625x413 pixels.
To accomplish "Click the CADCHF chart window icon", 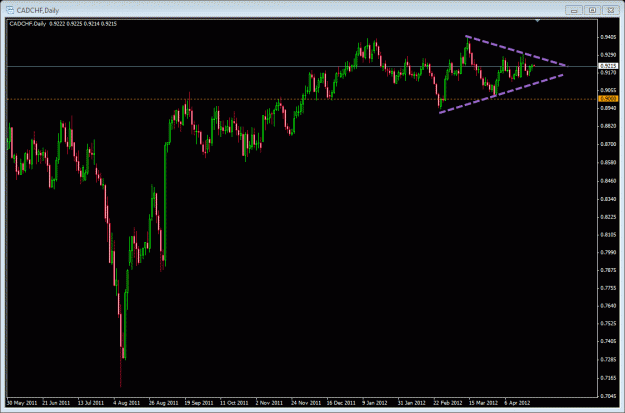I will 10,10.
